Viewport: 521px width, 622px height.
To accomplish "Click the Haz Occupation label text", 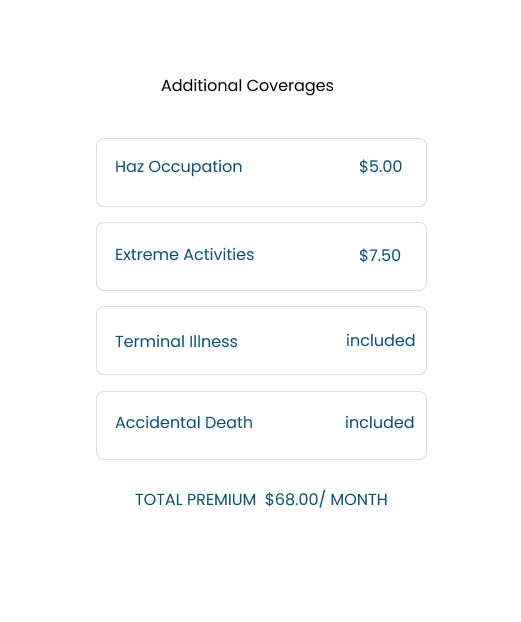I will [x=179, y=167].
